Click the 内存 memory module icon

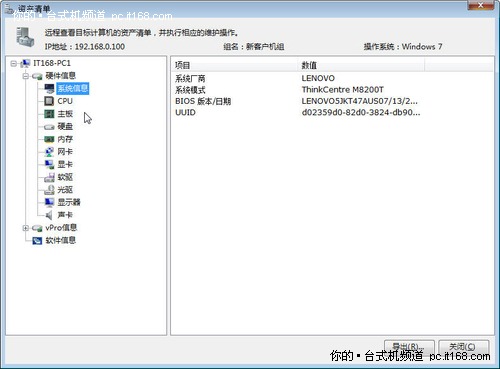click(x=49, y=139)
